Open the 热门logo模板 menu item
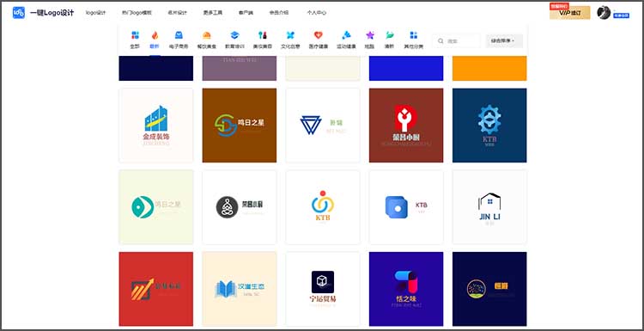644x331 pixels. click(x=137, y=13)
